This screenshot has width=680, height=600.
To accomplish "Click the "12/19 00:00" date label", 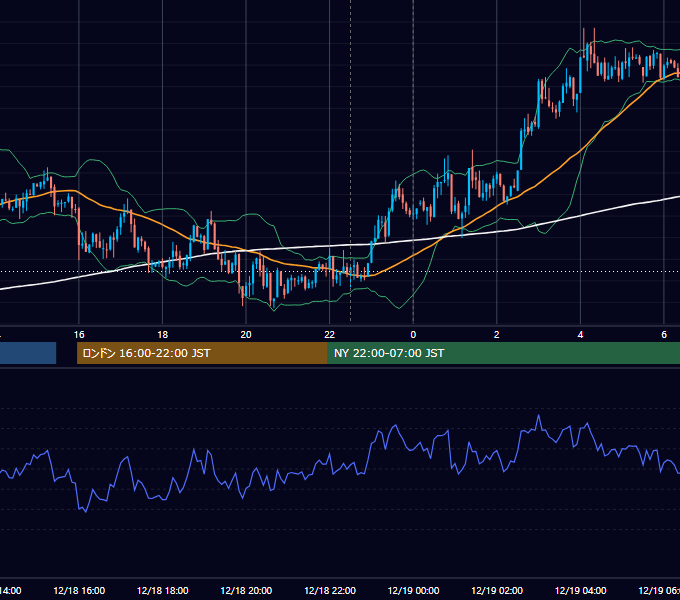I will click(413, 590).
